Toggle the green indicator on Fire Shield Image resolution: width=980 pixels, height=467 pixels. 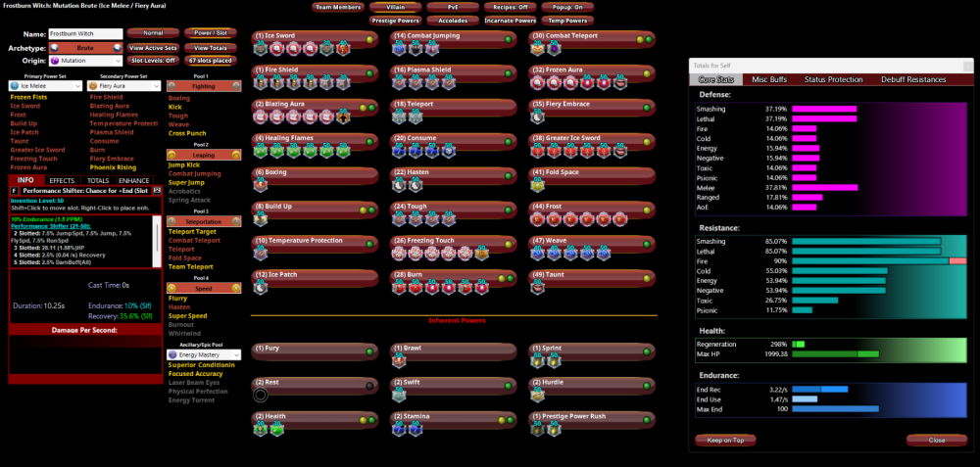(370, 72)
